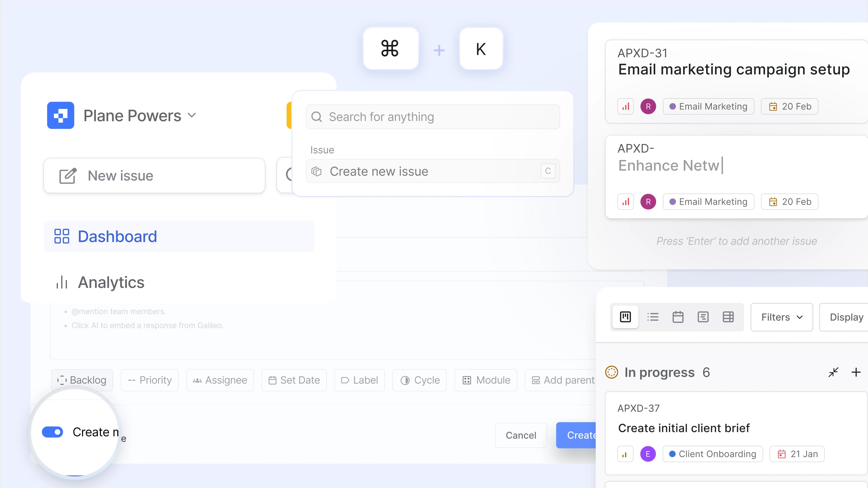Image resolution: width=868 pixels, height=488 pixels.
Task: Select Dashboard in the sidebar
Action: point(117,236)
